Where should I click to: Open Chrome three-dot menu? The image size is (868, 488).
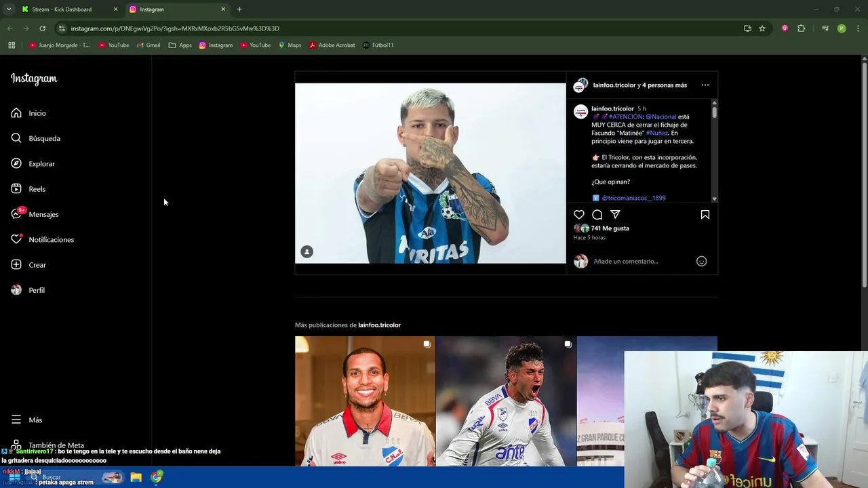coord(859,28)
